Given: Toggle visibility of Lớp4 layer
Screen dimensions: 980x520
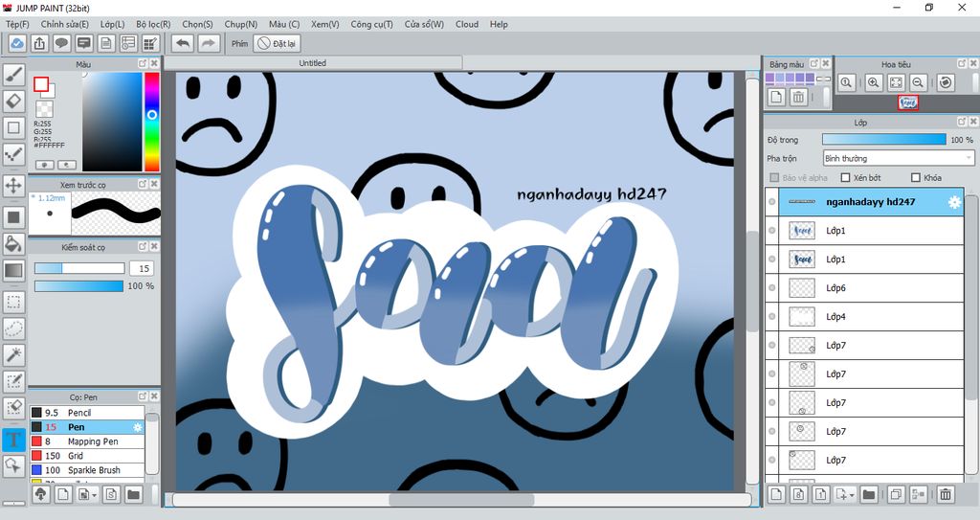Looking at the screenshot, I should coord(772,317).
